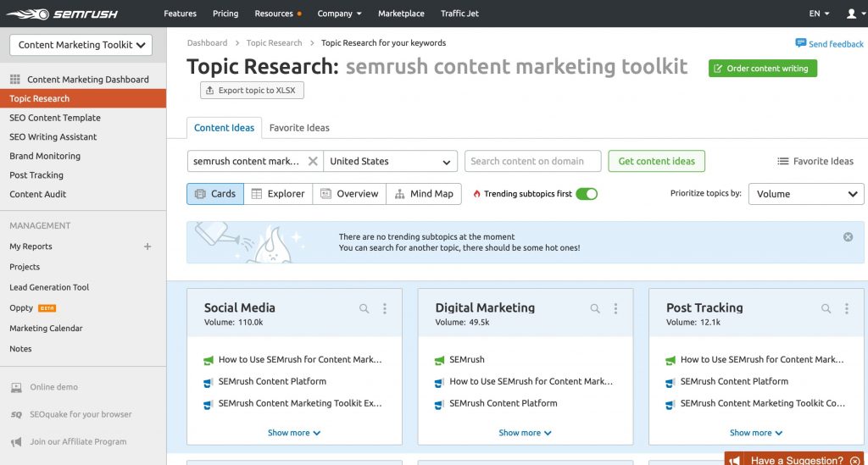Select the Explorer view
This screenshot has height=465, width=868.
point(278,194)
